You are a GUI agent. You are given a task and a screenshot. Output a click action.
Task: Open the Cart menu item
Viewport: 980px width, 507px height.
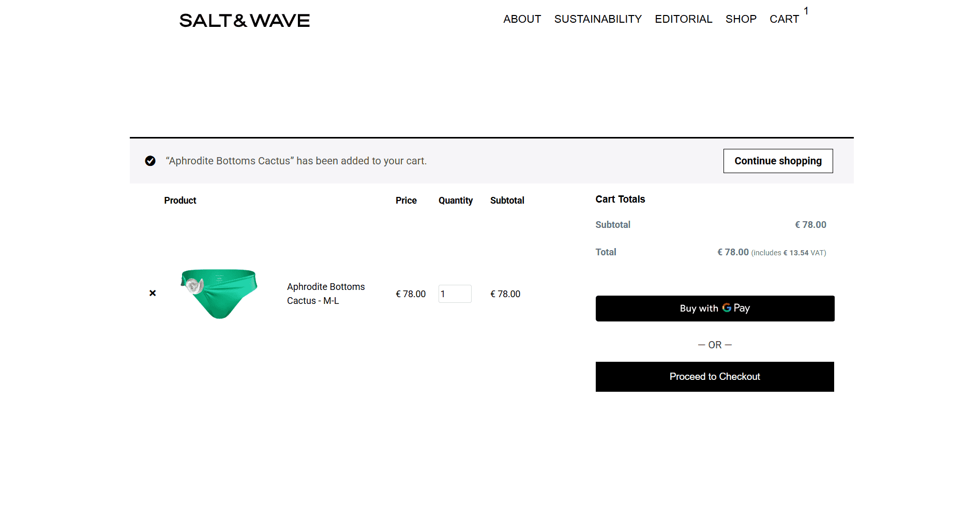[784, 19]
